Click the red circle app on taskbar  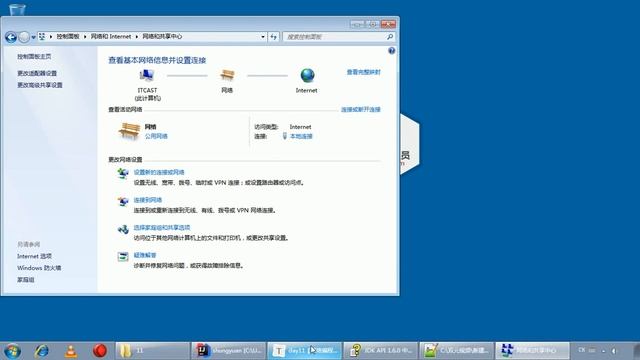point(100,351)
